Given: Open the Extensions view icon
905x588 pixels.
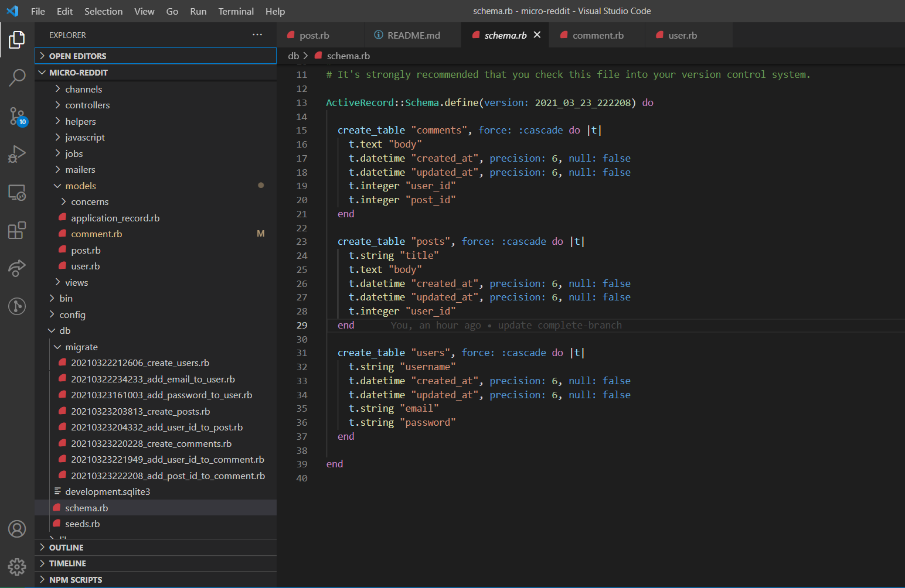Looking at the screenshot, I should pyautogui.click(x=17, y=230).
